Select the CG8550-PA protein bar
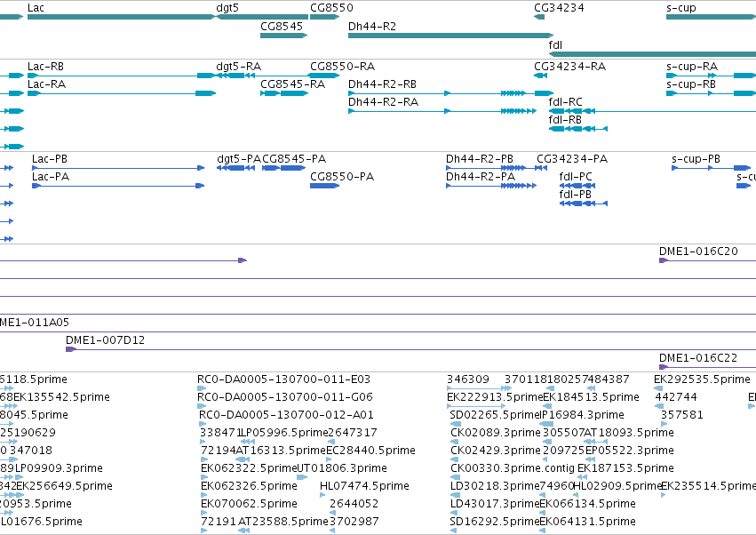This screenshot has width=756, height=535. [324, 186]
